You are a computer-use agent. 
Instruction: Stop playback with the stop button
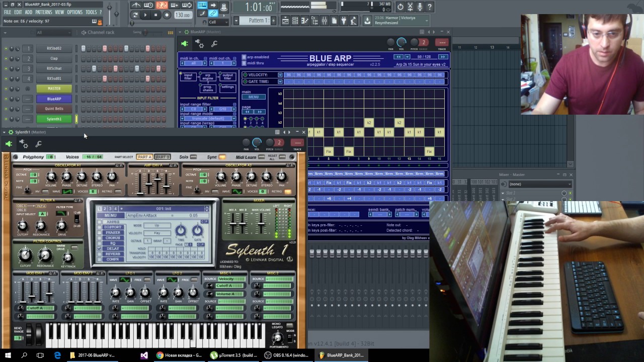coord(155,15)
